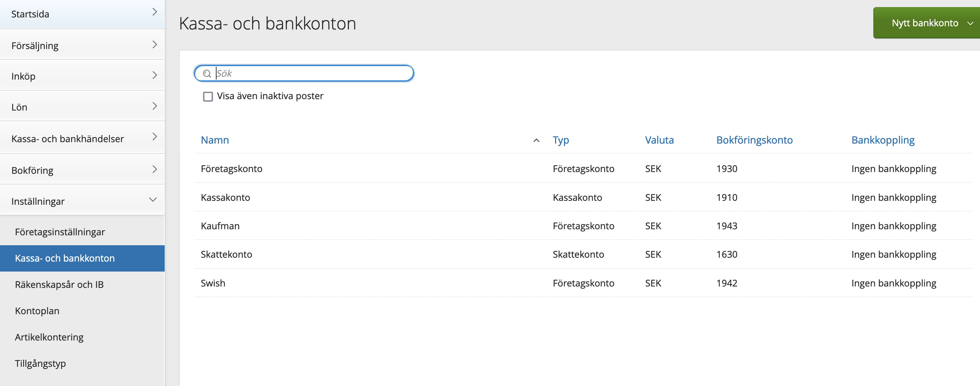
Task: Collapse the Inställningar section chevron
Action: click(x=153, y=200)
